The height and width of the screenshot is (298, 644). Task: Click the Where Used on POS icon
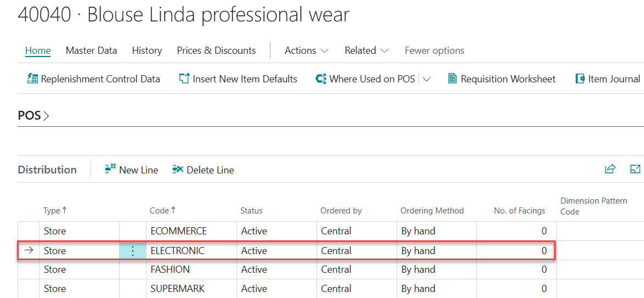tap(321, 79)
